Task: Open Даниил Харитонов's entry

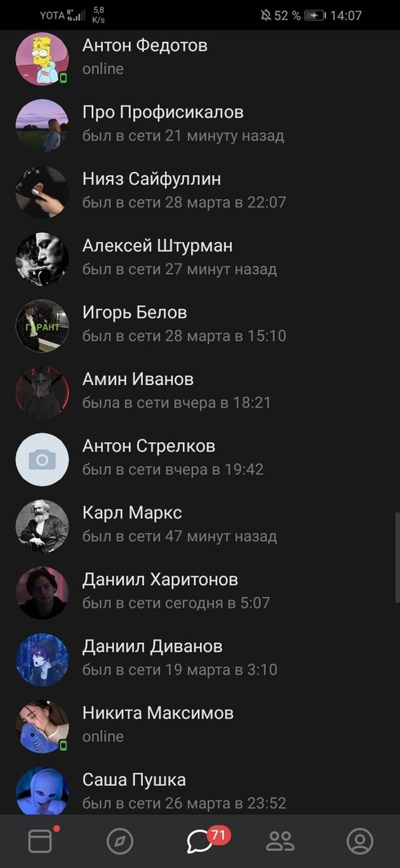Action: tap(200, 592)
